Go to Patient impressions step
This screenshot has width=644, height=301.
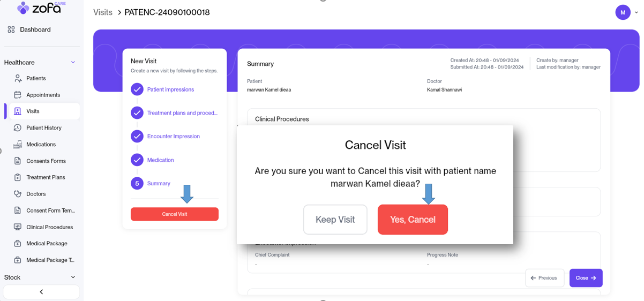(x=170, y=89)
